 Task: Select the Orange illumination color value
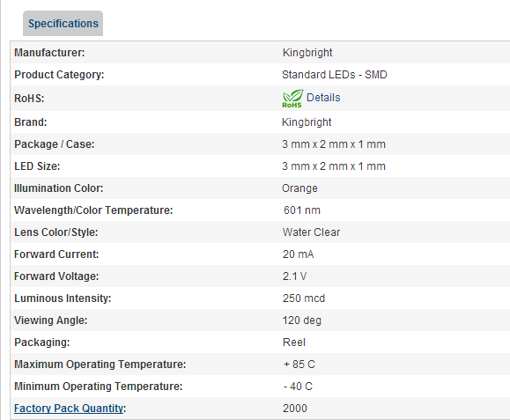[299, 188]
